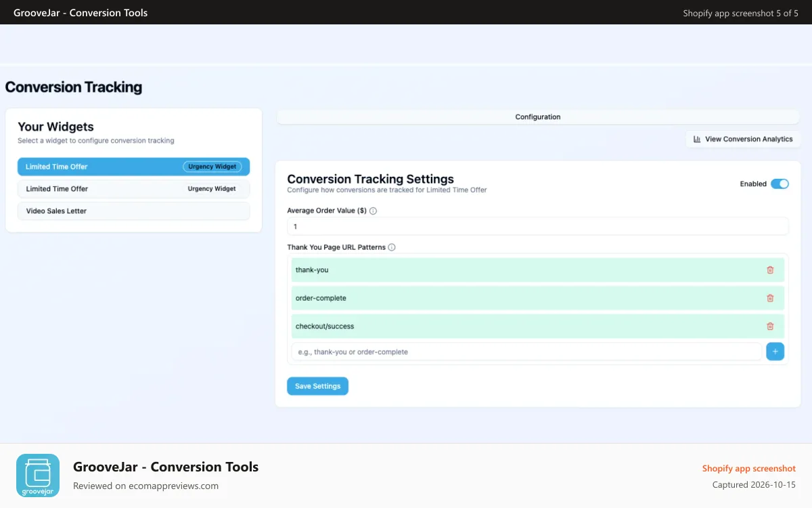Click the order-complete pattern row text
This screenshot has height=508, width=812.
pos(321,298)
